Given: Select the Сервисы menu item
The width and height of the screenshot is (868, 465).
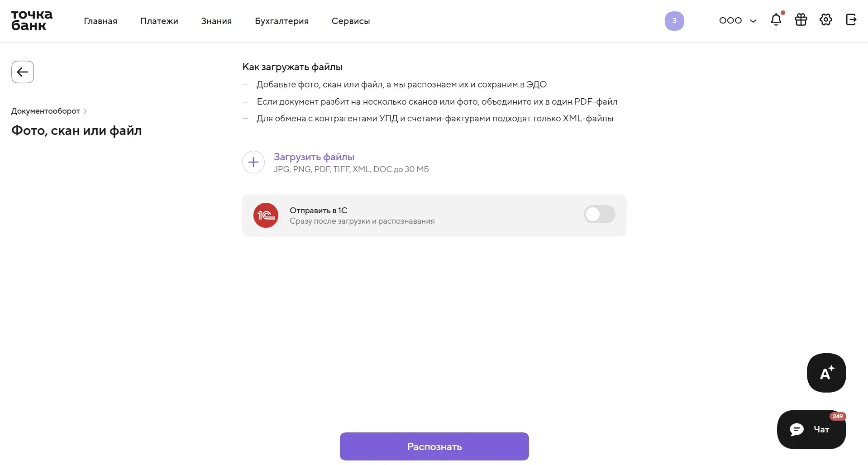Looking at the screenshot, I should (x=351, y=21).
